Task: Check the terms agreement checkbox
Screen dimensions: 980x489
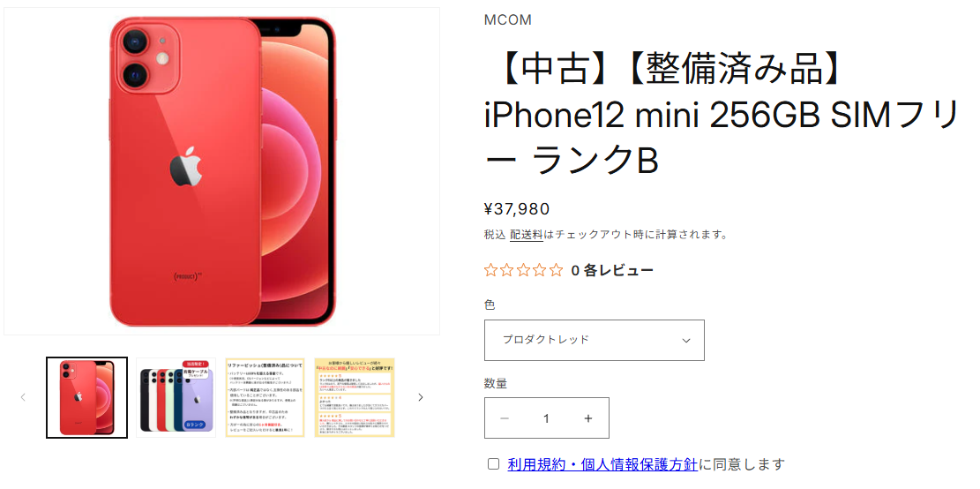Action: [494, 464]
